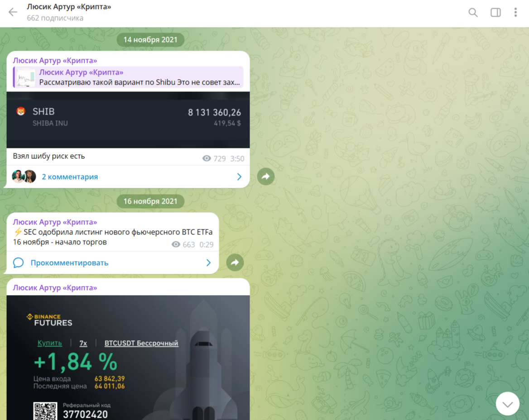Click sender name on the Binance Futures post
This screenshot has width=529, height=420.
[x=55, y=287]
